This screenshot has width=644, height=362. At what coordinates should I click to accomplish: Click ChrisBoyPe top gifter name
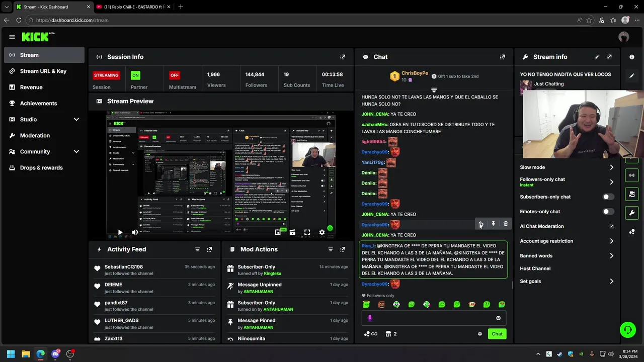(415, 73)
